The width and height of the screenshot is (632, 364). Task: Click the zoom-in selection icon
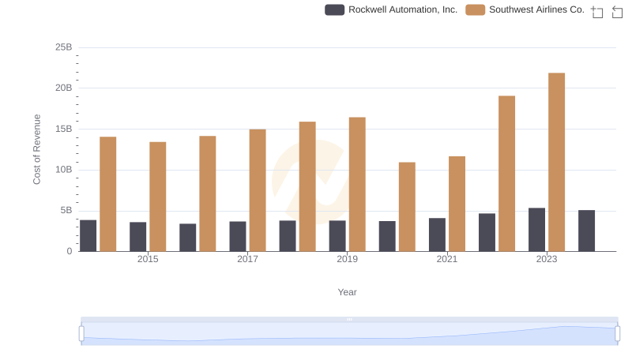coord(597,12)
